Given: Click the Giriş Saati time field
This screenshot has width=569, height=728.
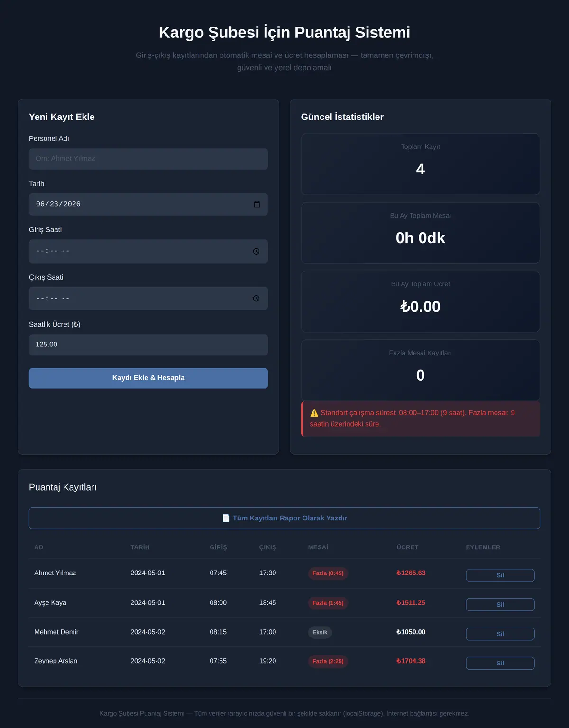Looking at the screenshot, I should (148, 251).
